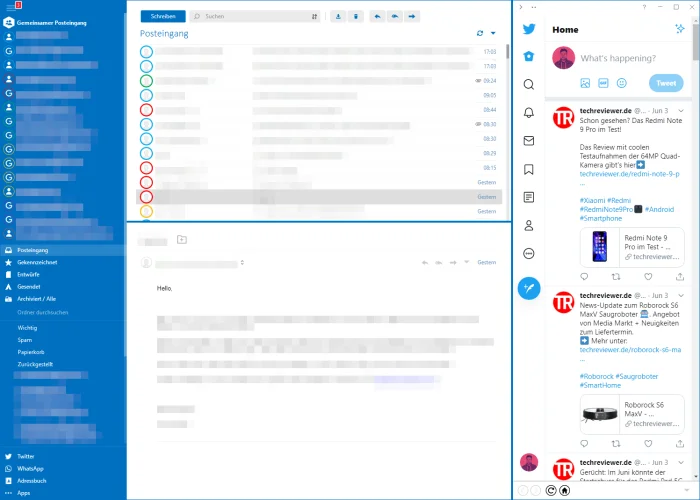Open the Papierkorb folder
Screen dimensions: 700x500
(x=31, y=352)
